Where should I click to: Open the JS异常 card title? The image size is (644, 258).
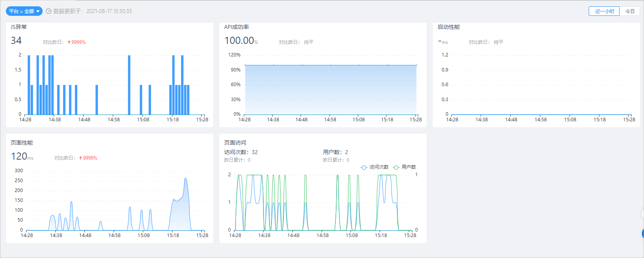[x=19, y=27]
